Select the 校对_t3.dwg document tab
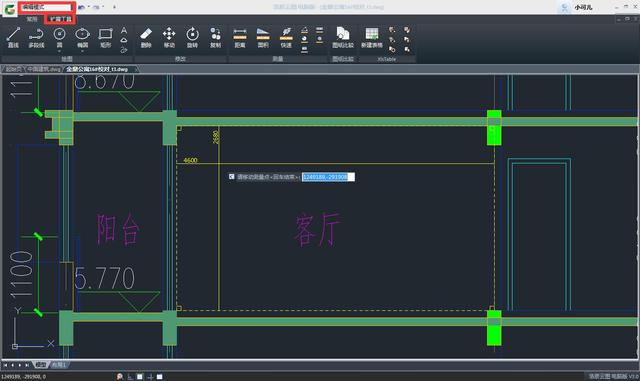 (x=97, y=69)
